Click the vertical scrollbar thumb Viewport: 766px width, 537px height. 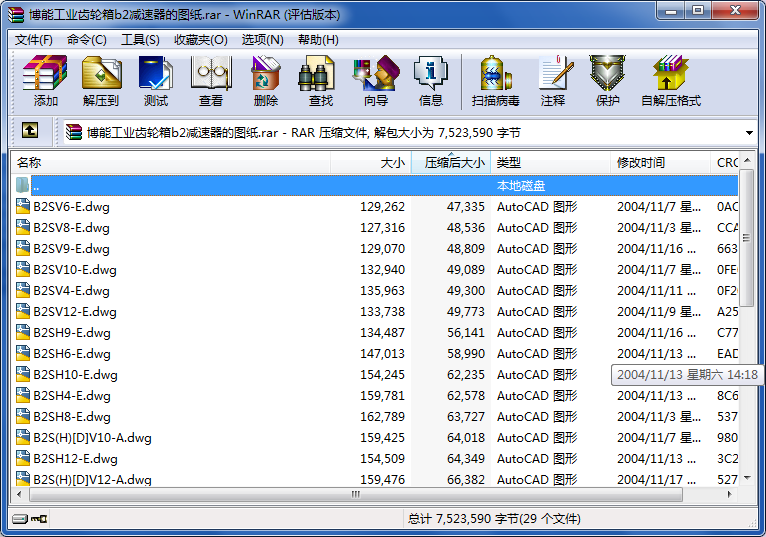point(746,238)
